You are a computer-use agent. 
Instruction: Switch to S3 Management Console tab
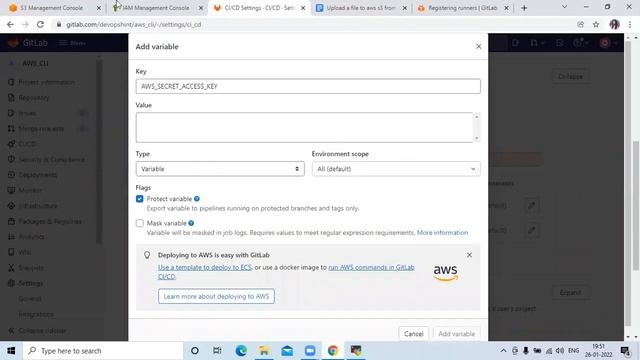click(x=51, y=8)
